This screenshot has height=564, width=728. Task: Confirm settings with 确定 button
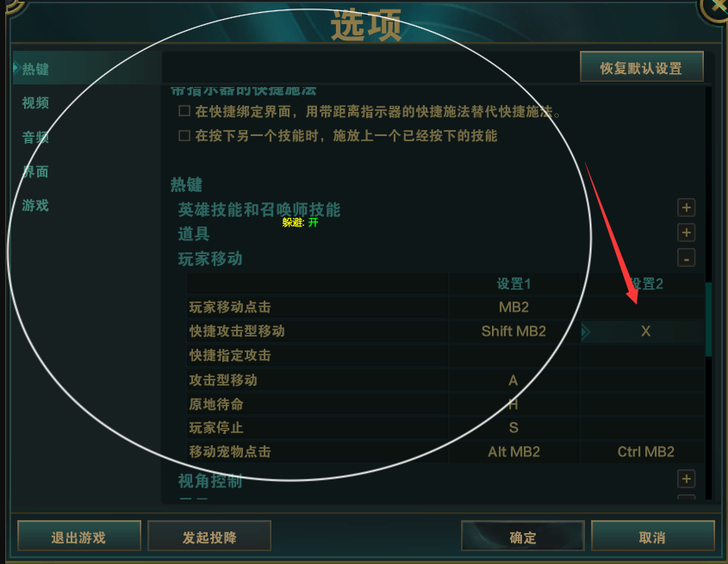(522, 536)
